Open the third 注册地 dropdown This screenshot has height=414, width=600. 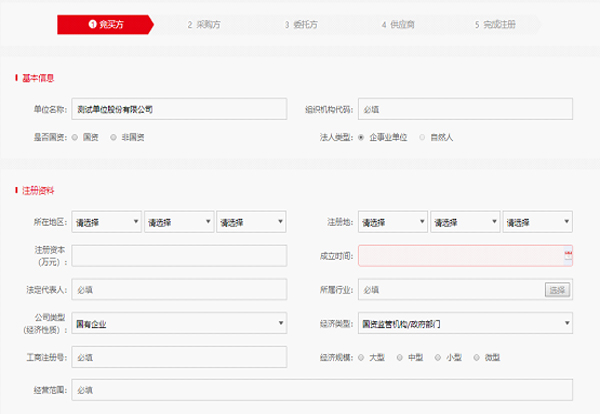538,222
